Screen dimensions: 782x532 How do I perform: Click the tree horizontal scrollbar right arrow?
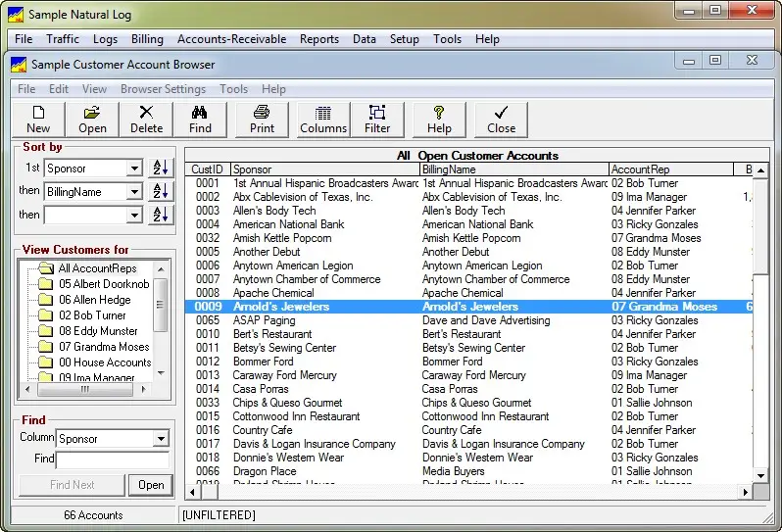click(144, 389)
